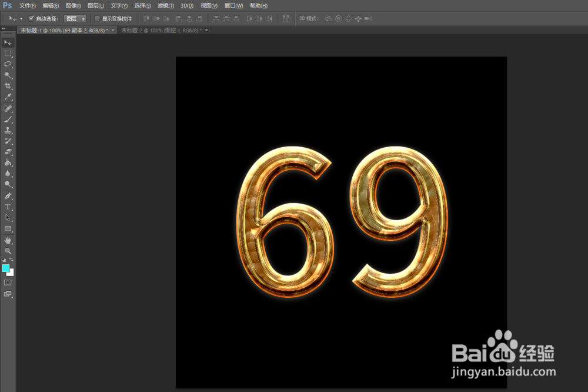Click Align Top Edges icon

coord(146,18)
